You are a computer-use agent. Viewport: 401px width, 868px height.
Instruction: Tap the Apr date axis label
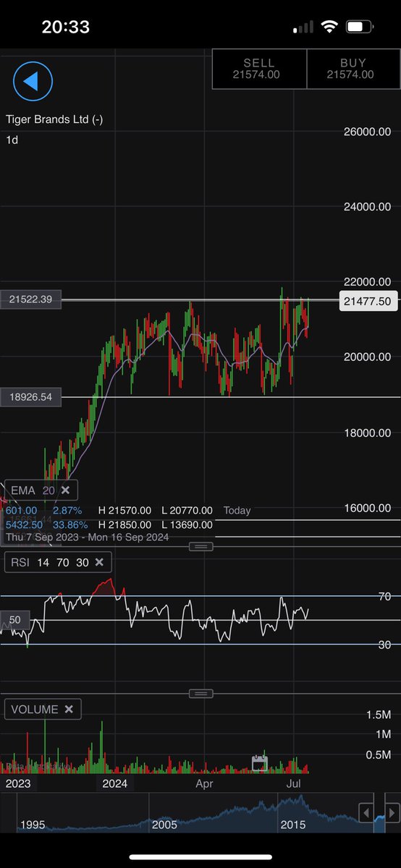tap(205, 783)
